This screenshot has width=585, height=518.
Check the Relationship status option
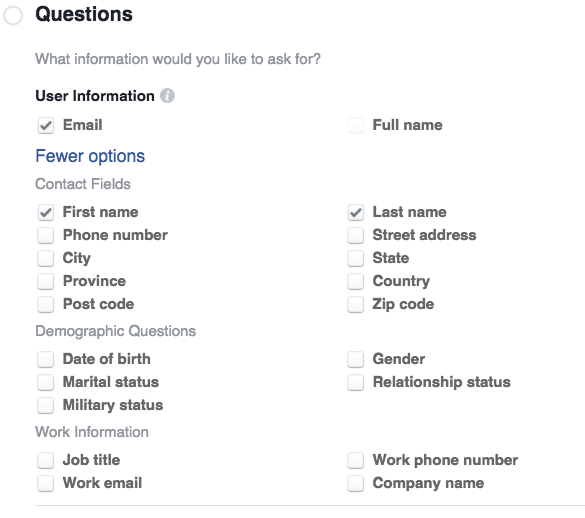tap(356, 383)
